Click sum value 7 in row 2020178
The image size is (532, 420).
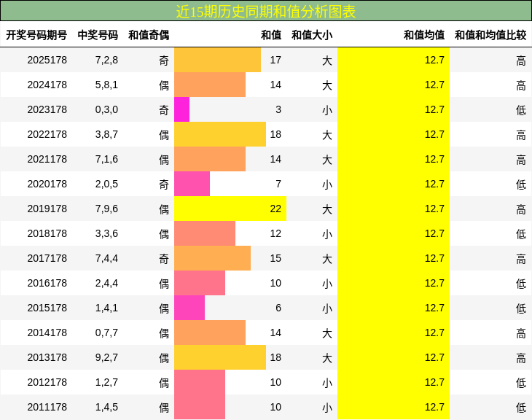click(278, 184)
